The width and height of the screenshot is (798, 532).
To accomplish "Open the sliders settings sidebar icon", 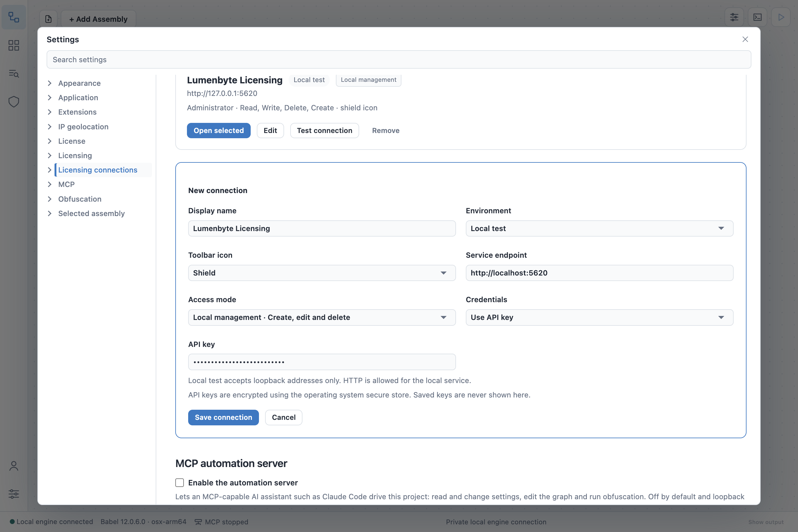I will point(13,494).
